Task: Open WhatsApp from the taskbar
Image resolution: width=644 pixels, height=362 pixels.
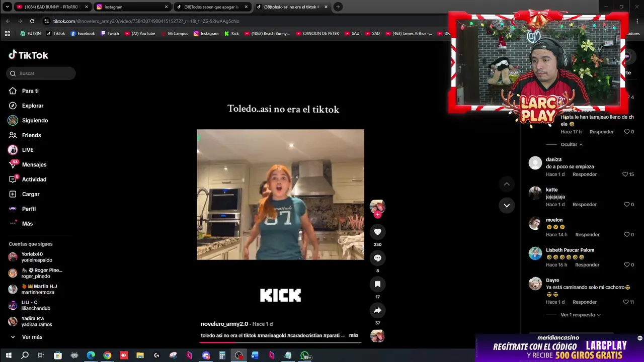Action: (x=305, y=355)
